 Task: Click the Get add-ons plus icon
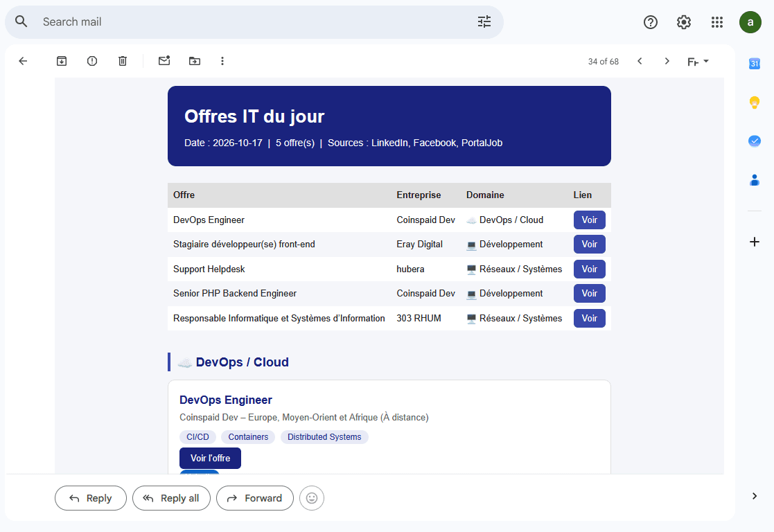755,242
